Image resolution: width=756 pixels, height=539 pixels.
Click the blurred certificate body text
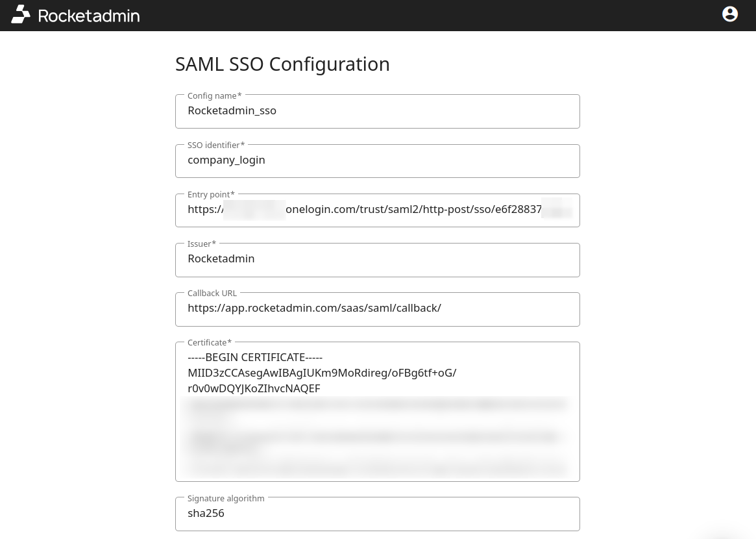point(376,435)
